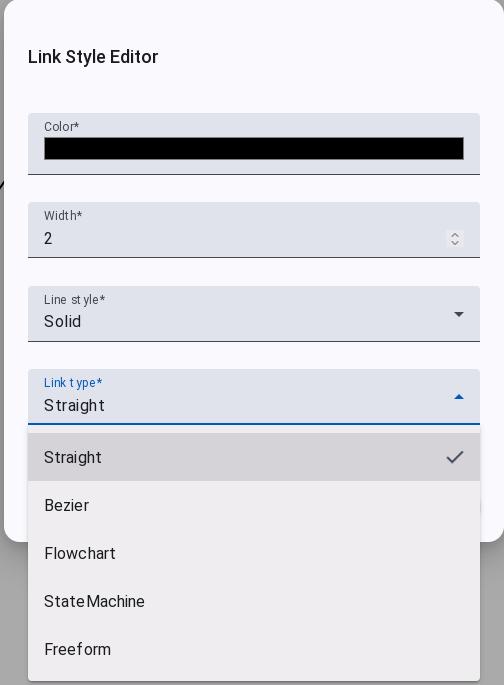Click the Link Style Editor title
This screenshot has width=504, height=685.
[93, 57]
